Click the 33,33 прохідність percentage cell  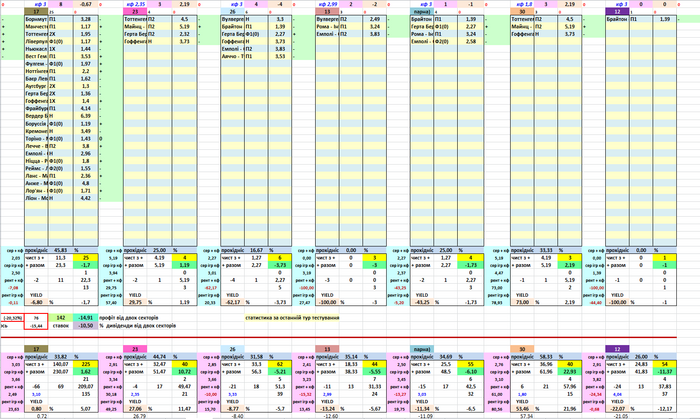pos(546,250)
